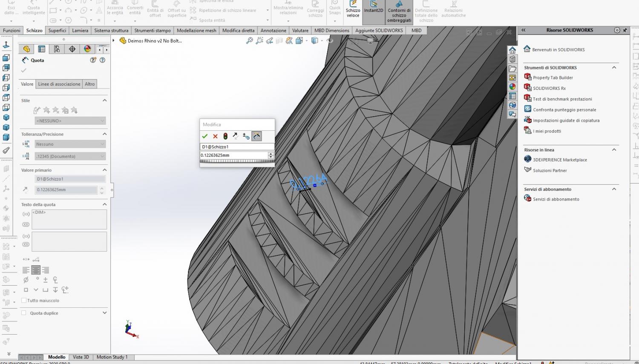Image resolution: width=639 pixels, height=364 pixels.
Task: Click settings gear in Risorse SOLIDWORKS header
Action: pos(617,30)
